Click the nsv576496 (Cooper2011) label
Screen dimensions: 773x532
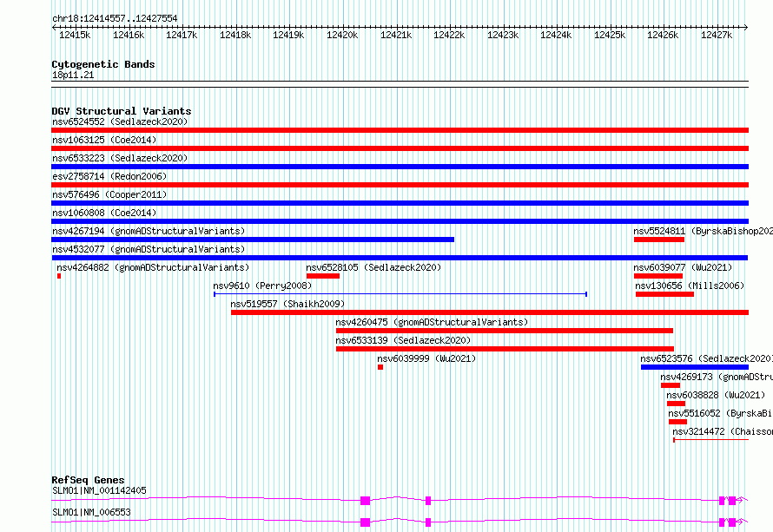(x=109, y=194)
